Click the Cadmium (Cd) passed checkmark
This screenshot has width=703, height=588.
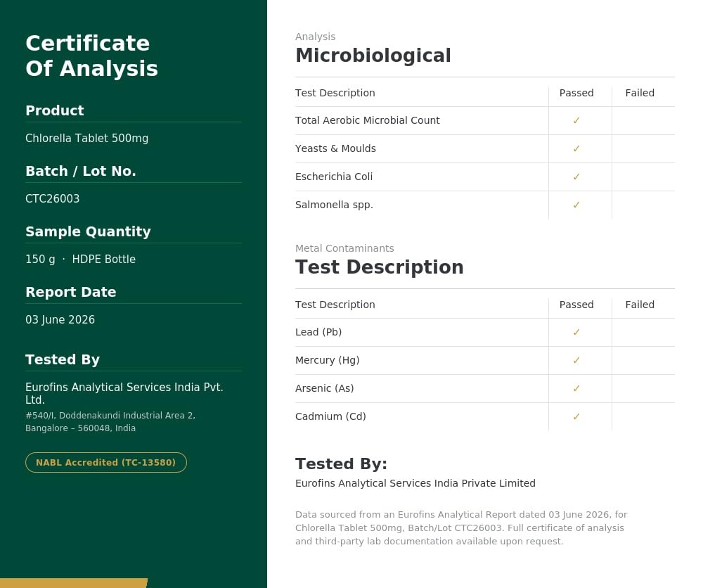point(576,416)
